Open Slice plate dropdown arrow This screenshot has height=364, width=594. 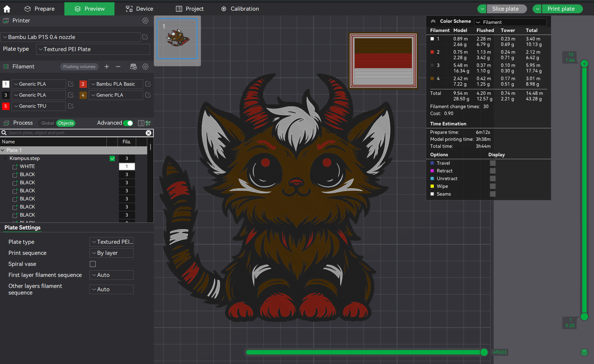coord(482,9)
